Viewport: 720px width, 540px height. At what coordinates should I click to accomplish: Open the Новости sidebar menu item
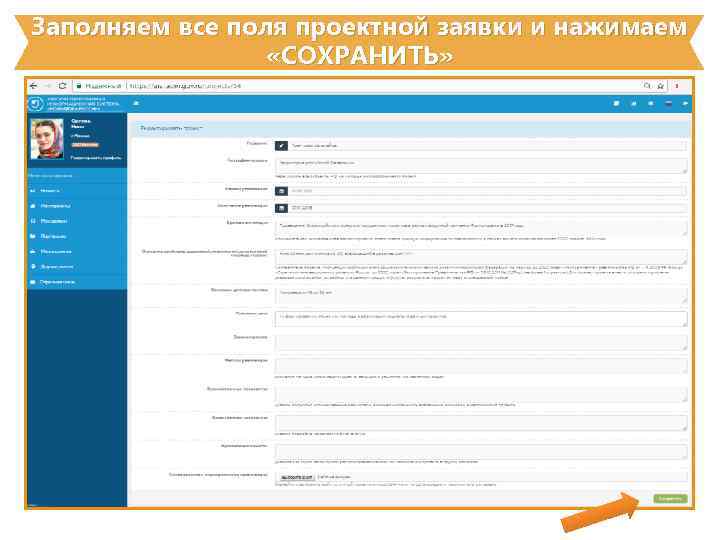tap(77, 191)
